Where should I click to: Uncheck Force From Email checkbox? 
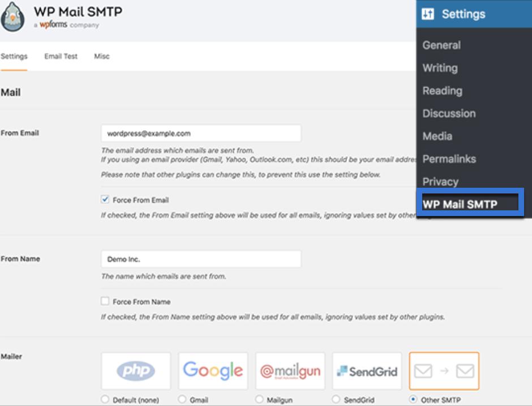[x=105, y=199]
